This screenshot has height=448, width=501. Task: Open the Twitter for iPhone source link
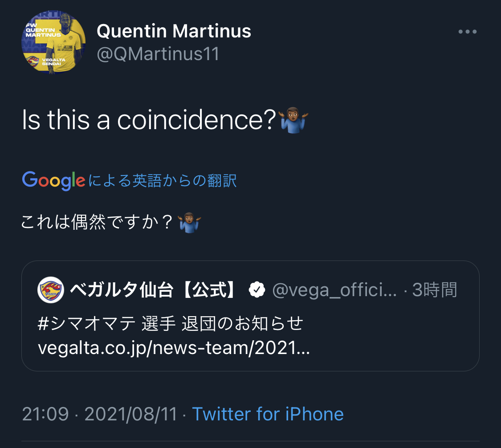(x=268, y=414)
